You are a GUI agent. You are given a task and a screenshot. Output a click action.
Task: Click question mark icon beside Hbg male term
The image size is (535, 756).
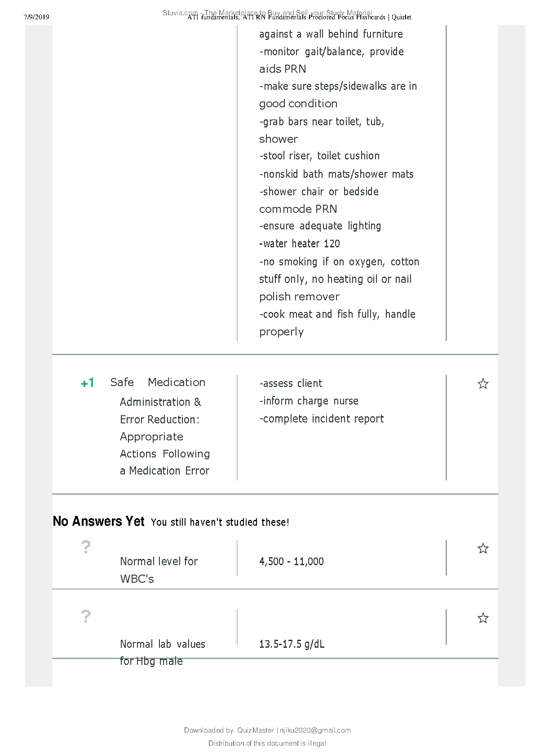86,616
